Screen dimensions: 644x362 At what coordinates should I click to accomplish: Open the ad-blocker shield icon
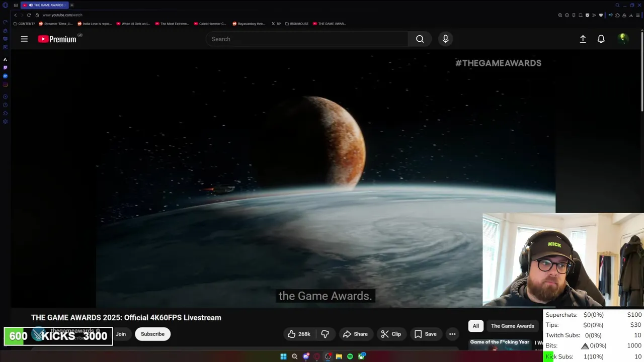[x=587, y=15]
